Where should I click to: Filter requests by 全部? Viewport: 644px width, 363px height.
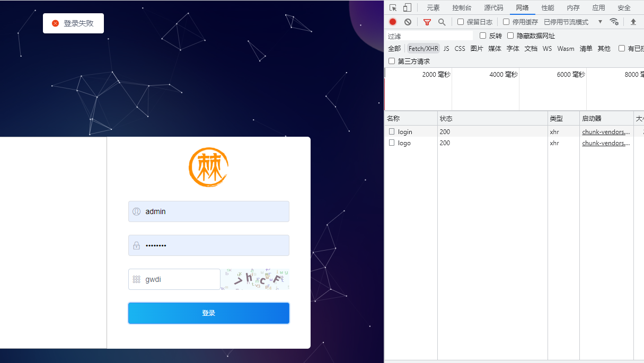coord(394,48)
